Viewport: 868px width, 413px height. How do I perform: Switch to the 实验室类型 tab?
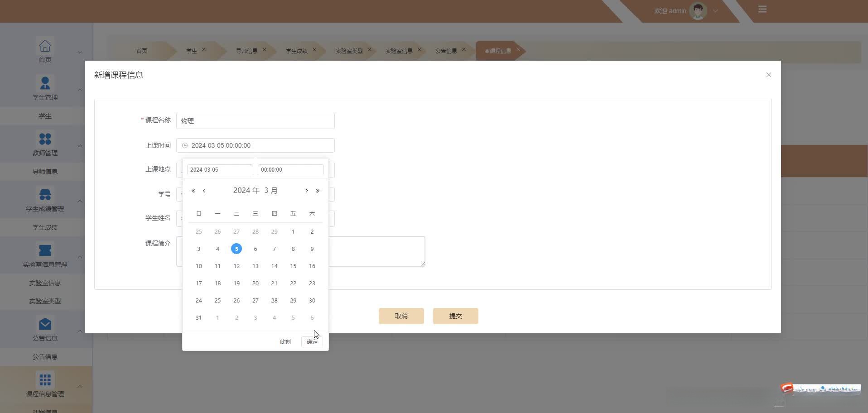tap(349, 51)
